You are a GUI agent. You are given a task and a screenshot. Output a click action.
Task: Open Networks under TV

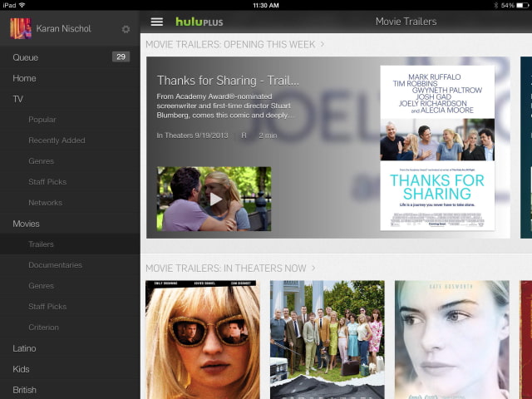coord(45,203)
